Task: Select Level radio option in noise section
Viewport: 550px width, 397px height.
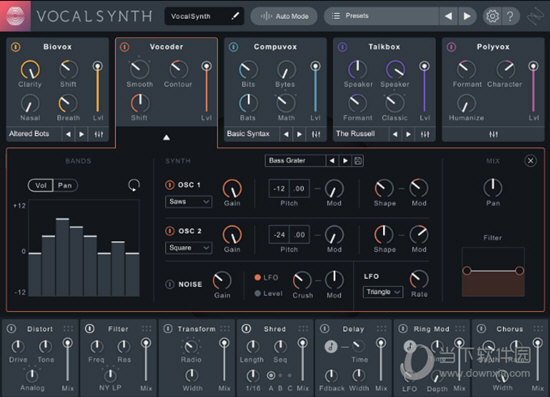Action: (x=257, y=293)
